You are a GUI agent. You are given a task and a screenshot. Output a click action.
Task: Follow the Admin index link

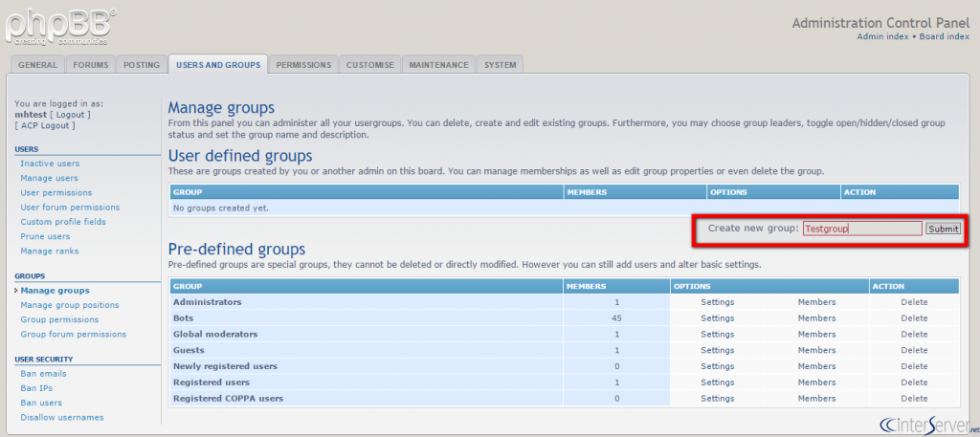[882, 37]
